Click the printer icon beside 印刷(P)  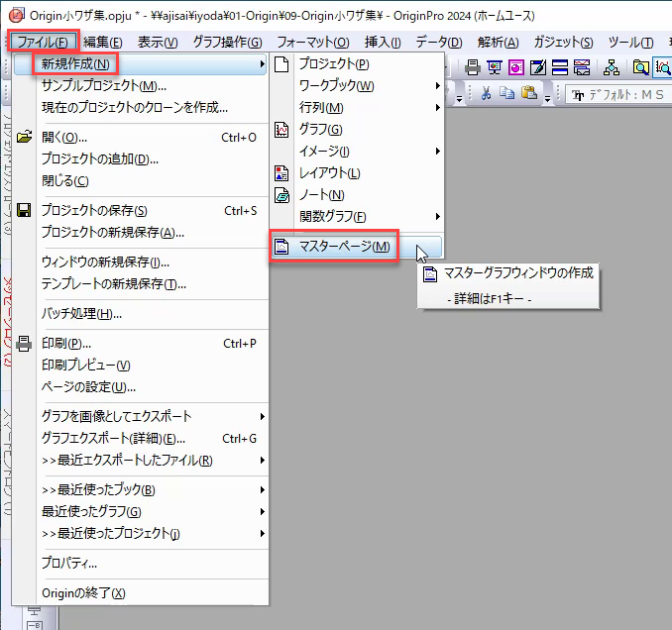24,343
